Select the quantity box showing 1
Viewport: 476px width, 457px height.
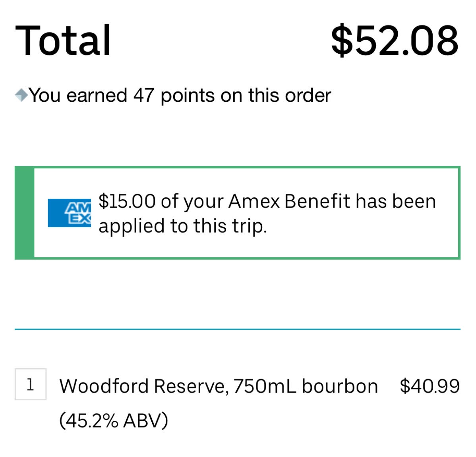(x=30, y=384)
